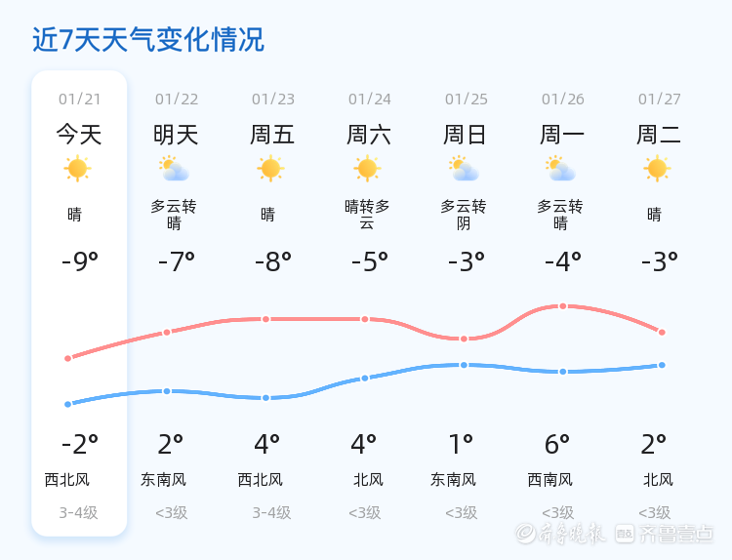This screenshot has height=560, width=732.
Task: Click the red curve point above 周日
Action: [x=465, y=339]
